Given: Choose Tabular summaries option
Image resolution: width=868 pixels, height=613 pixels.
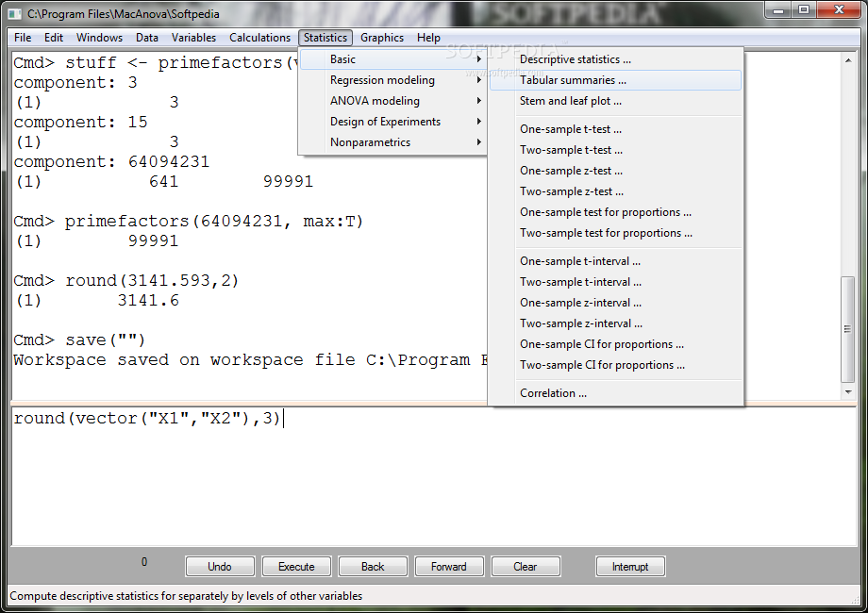Looking at the screenshot, I should tap(615, 80).
